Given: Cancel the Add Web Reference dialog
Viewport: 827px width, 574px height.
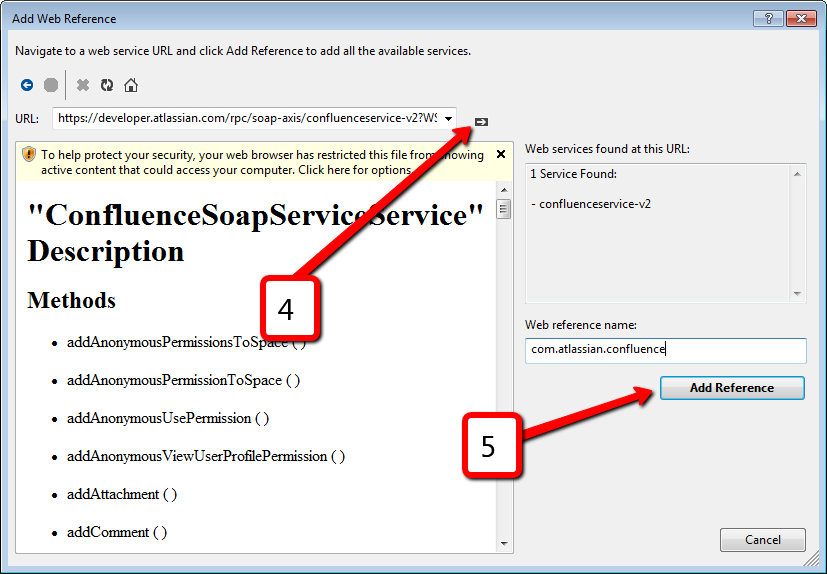Looking at the screenshot, I should pyautogui.click(x=762, y=540).
